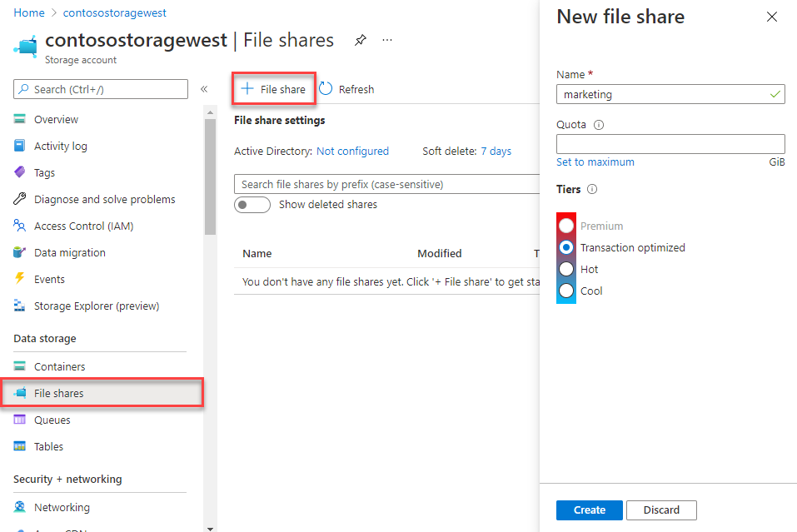Create the marketing file share
Image resolution: width=797 pixels, height=532 pixels.
tap(589, 510)
